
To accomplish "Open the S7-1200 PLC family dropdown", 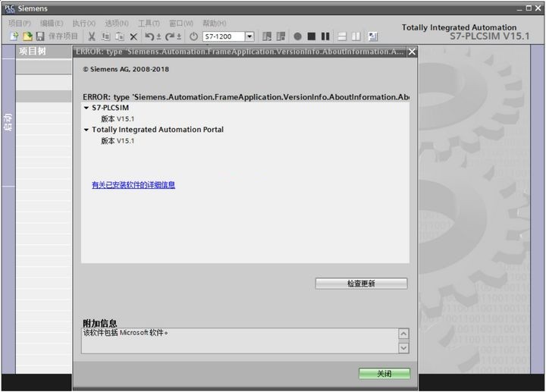I will click(249, 36).
